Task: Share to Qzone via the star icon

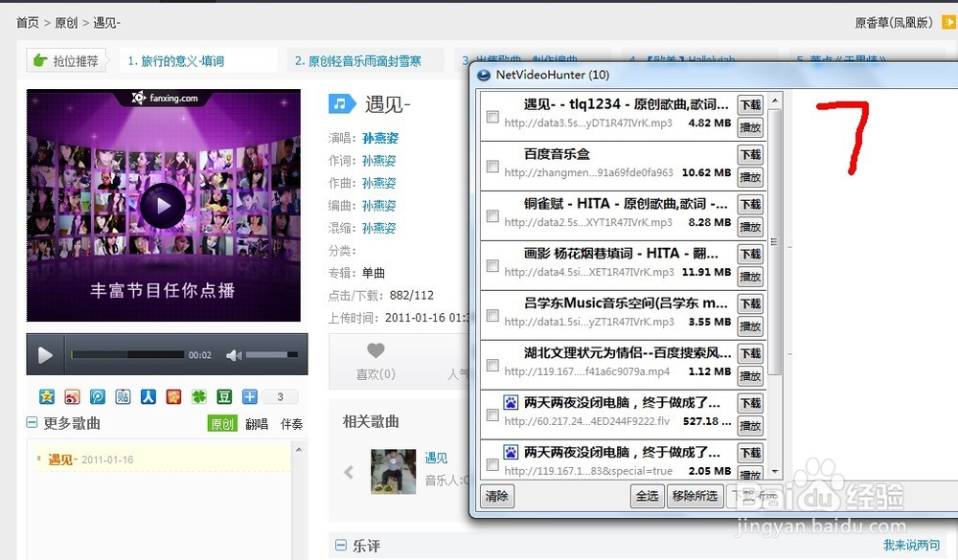Action: point(46,397)
